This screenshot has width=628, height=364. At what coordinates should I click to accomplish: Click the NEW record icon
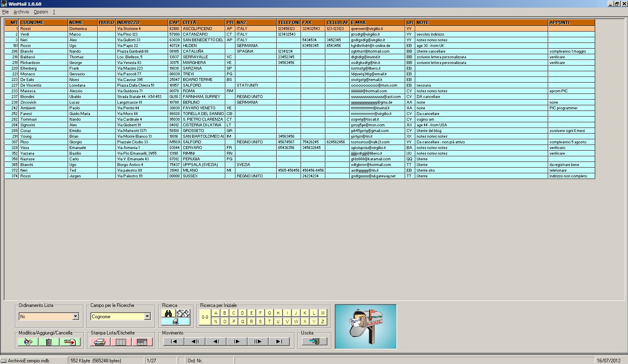pyautogui.click(x=70, y=342)
